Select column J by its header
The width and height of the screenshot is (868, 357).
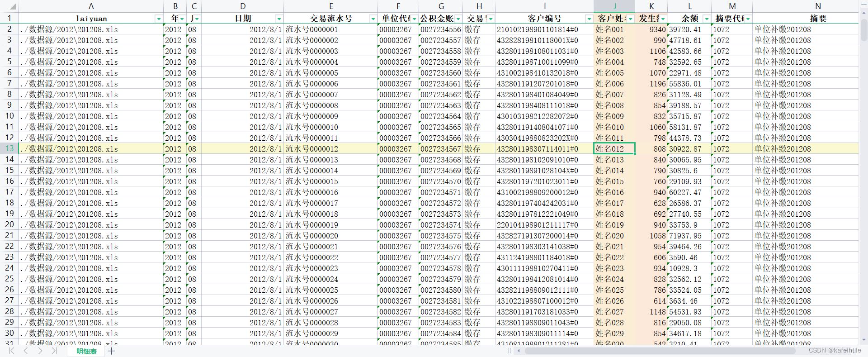pyautogui.click(x=614, y=6)
